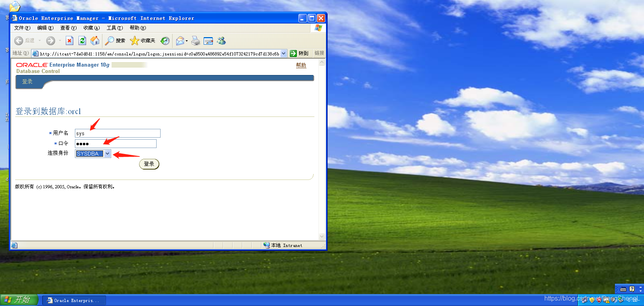Launch Messenger from toolbar people icon
The width and height of the screenshot is (644, 306).
coord(222,41)
